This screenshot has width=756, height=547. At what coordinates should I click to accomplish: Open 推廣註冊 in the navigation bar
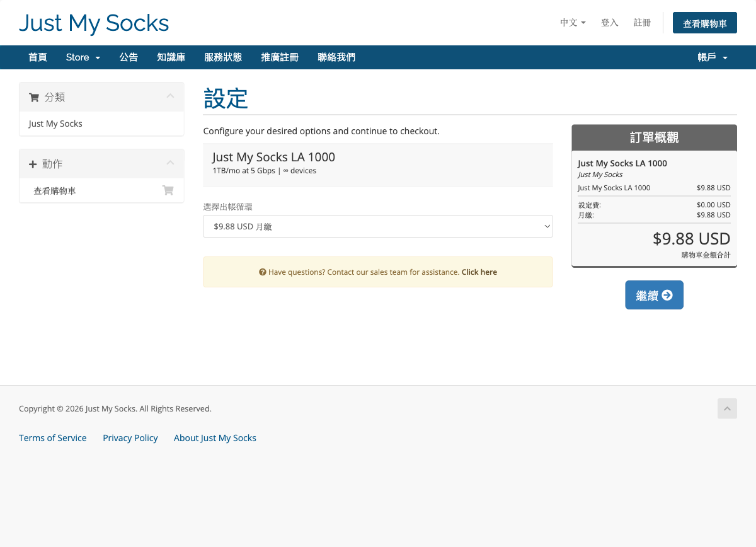pyautogui.click(x=280, y=57)
